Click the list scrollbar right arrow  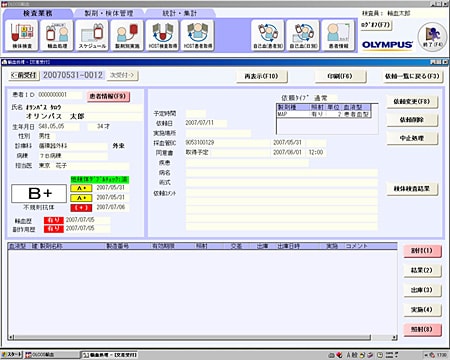tap(394, 338)
